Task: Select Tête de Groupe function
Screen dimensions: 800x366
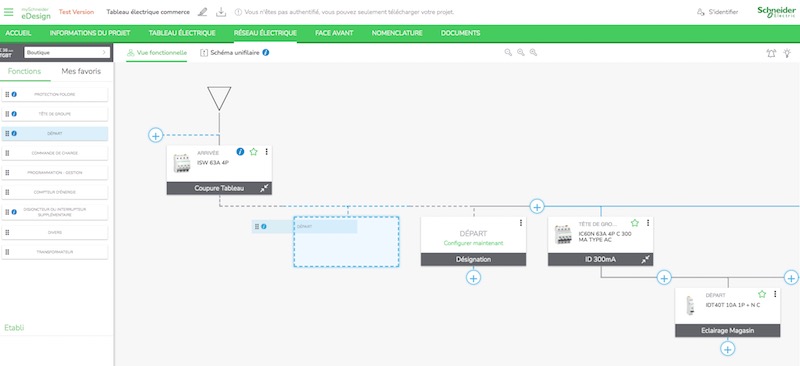Action: click(x=55, y=114)
